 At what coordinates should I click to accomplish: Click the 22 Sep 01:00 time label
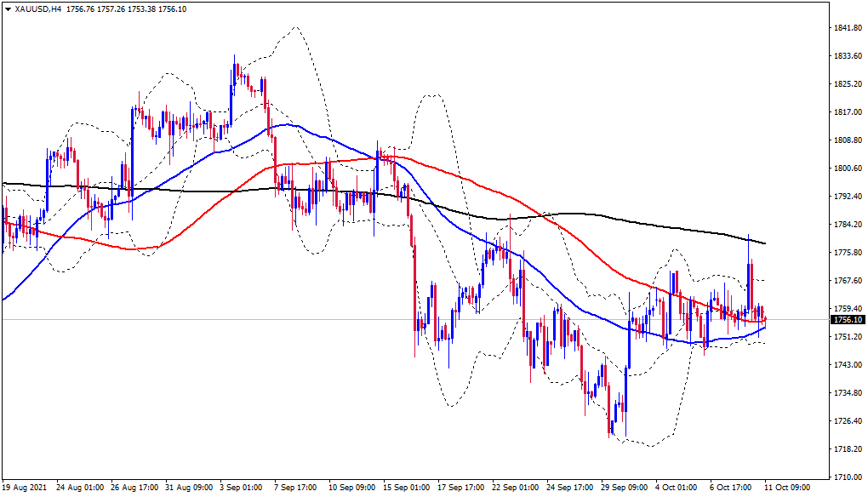(516, 488)
